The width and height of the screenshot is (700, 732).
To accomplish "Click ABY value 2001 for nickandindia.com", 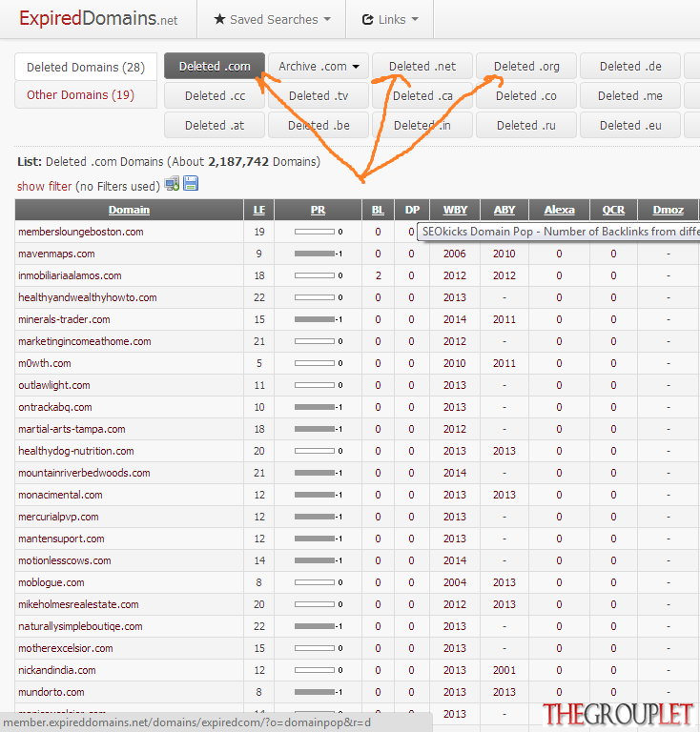I will click(x=504, y=670).
